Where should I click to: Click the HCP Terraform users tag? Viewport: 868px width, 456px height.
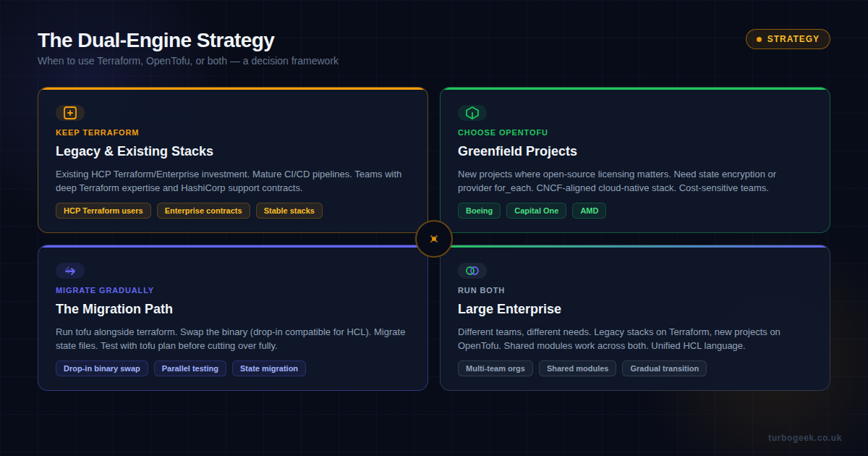tap(103, 211)
